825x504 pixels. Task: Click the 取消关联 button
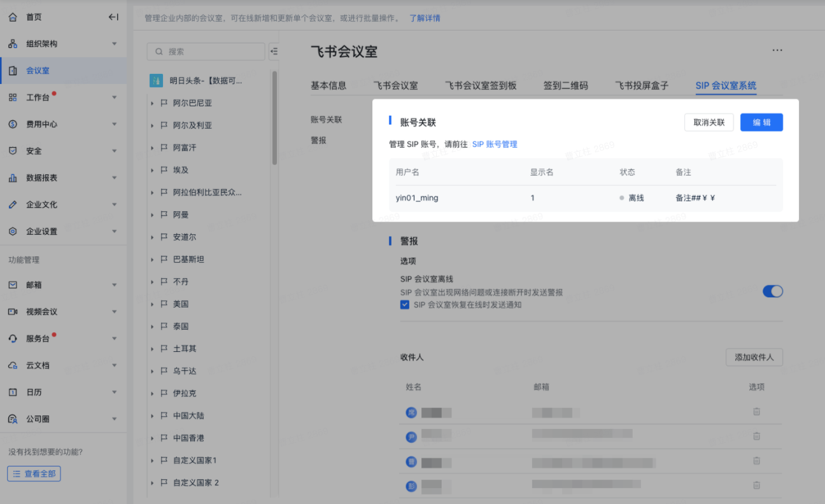pos(709,122)
